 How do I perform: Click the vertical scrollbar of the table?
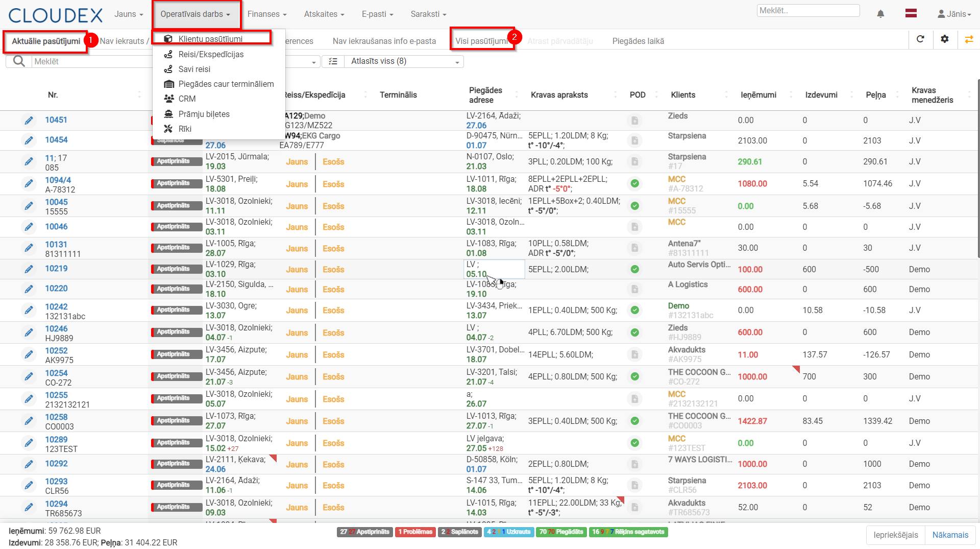[x=978, y=169]
